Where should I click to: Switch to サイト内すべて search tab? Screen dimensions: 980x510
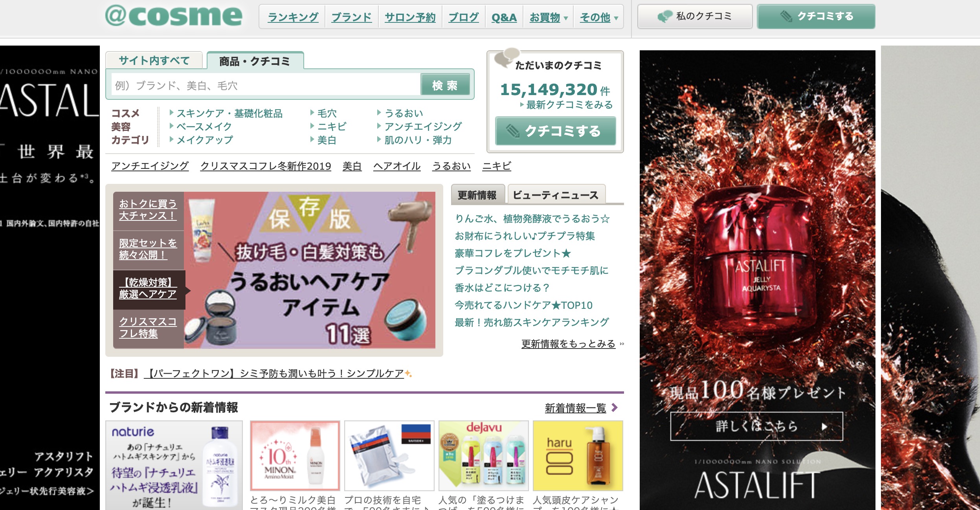tap(154, 61)
